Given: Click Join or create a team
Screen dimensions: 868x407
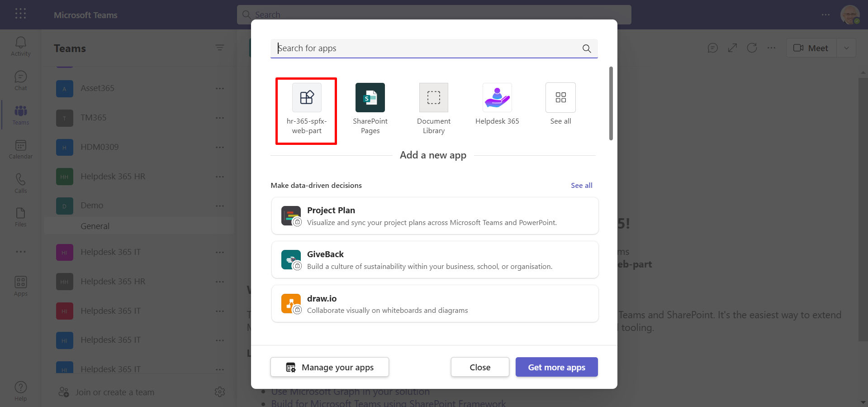Looking at the screenshot, I should coord(108,392).
